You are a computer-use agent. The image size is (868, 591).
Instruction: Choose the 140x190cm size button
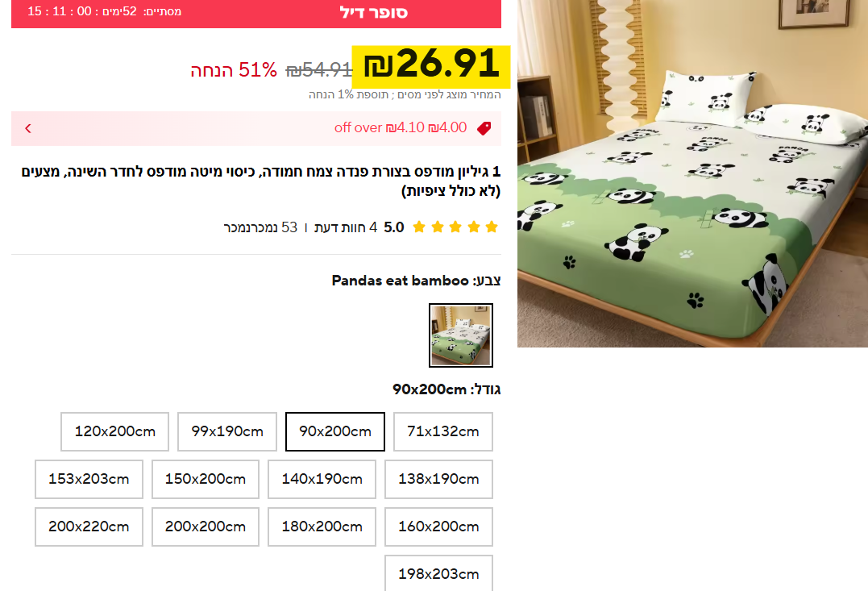(x=322, y=479)
